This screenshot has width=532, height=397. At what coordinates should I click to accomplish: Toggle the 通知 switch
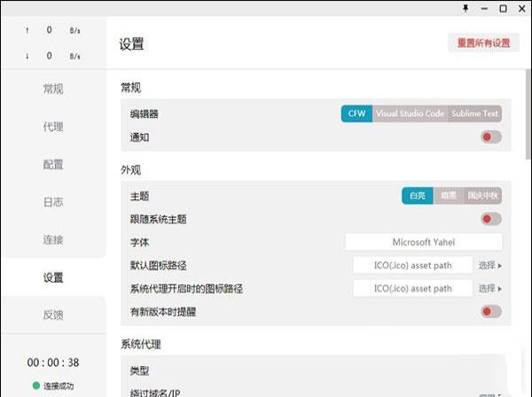(x=491, y=137)
